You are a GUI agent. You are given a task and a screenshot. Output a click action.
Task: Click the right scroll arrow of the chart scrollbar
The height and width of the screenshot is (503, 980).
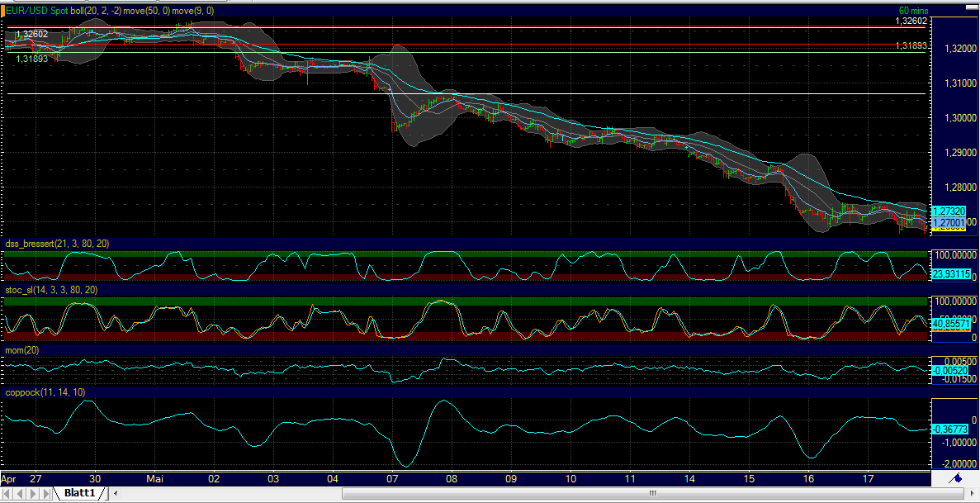point(973,492)
